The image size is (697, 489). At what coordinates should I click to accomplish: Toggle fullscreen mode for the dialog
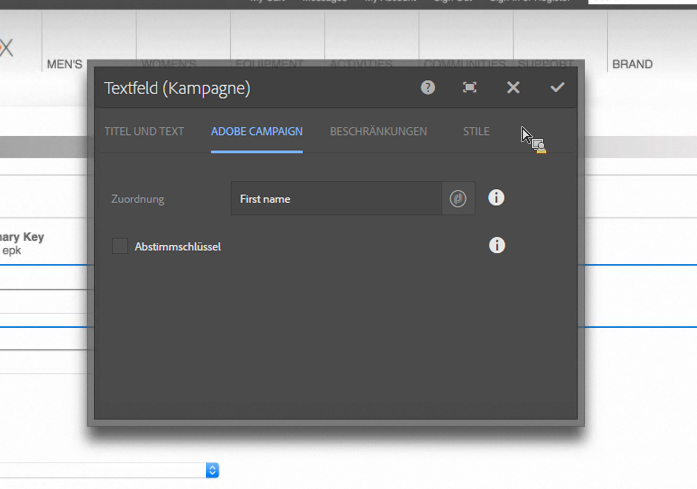(469, 87)
